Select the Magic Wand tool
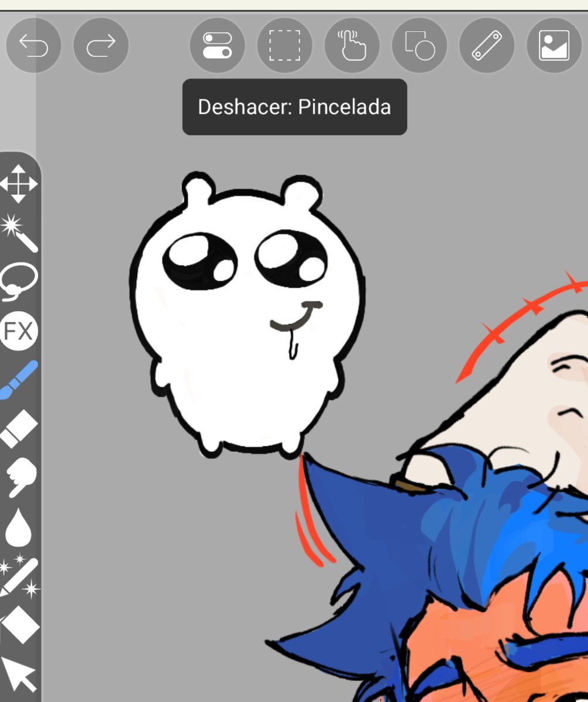The height and width of the screenshot is (702, 588). pyautogui.click(x=19, y=233)
